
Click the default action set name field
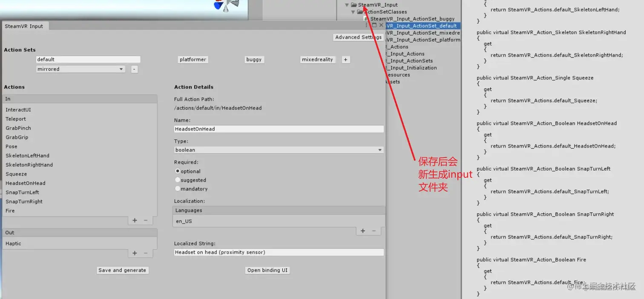tap(88, 60)
